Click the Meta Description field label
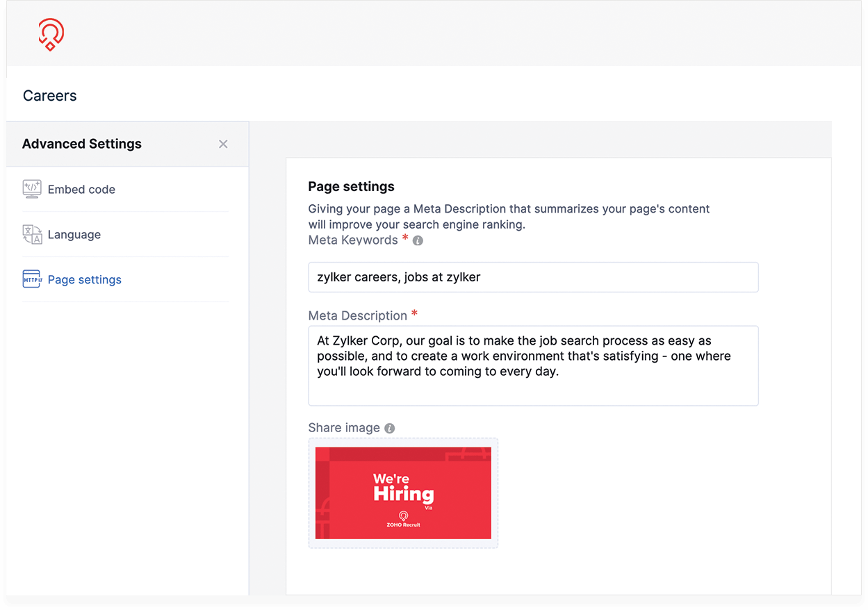The height and width of the screenshot is (610, 868). coord(357,315)
